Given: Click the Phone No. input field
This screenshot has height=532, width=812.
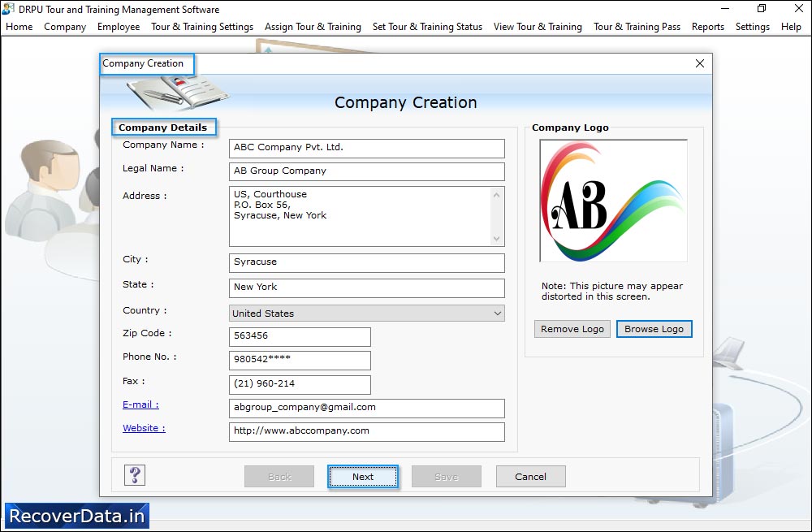Looking at the screenshot, I should tap(300, 360).
